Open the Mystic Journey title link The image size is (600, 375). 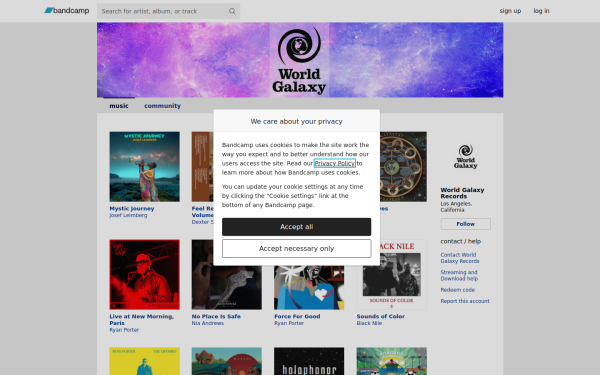(x=132, y=209)
